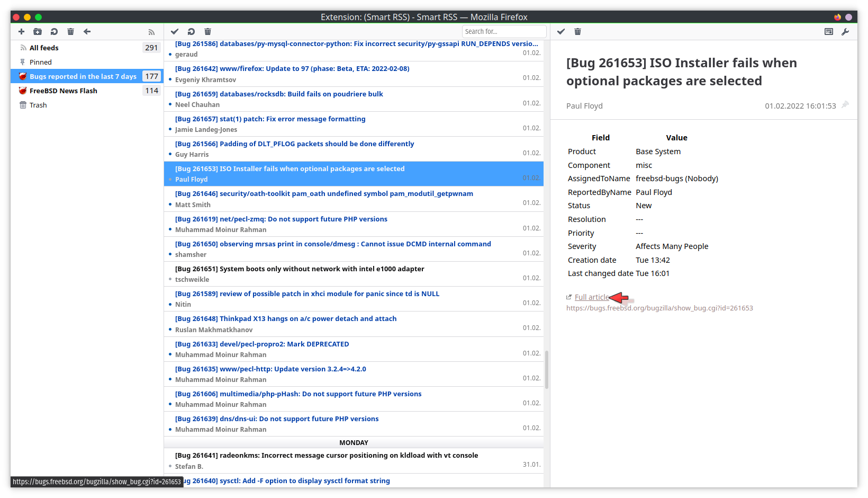
Task: Select the Pinned folder in the sidebar
Action: (x=40, y=62)
